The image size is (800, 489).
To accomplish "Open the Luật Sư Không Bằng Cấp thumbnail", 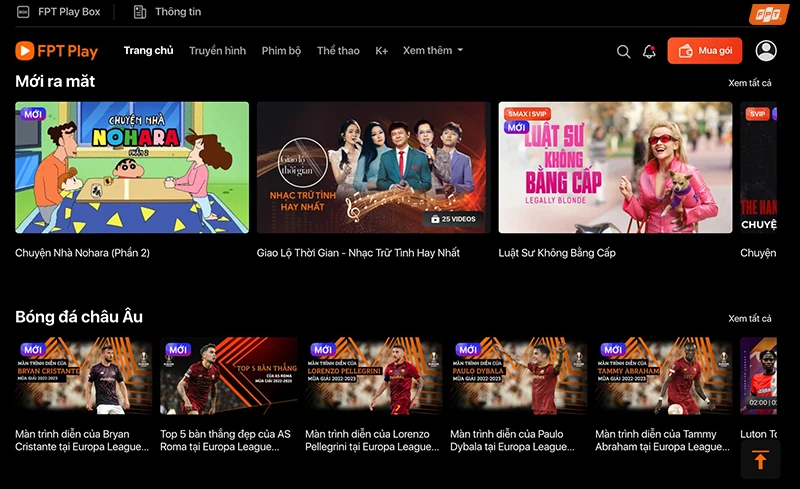I will (615, 167).
